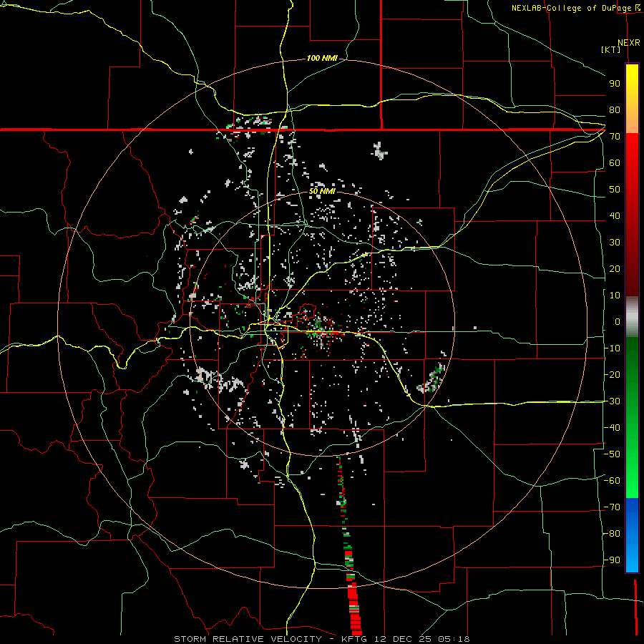The width and height of the screenshot is (644, 644).
Task: Select the 90 value on velocity scale
Action: coord(615,84)
